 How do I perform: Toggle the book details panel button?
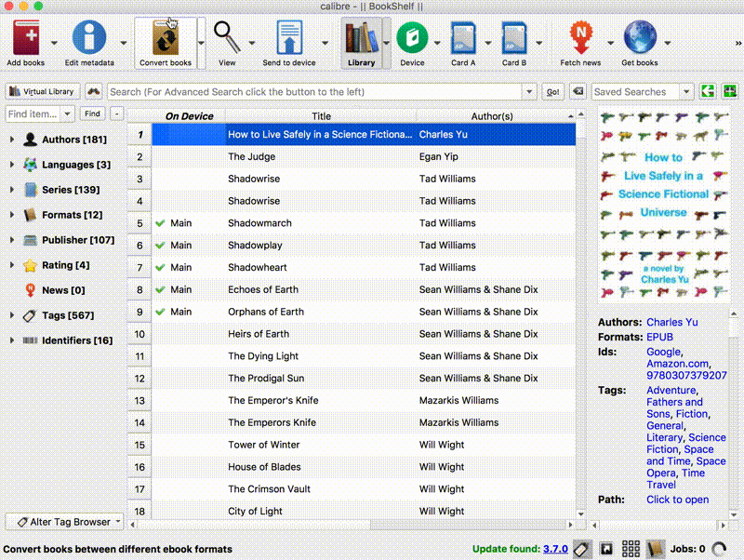(x=655, y=549)
